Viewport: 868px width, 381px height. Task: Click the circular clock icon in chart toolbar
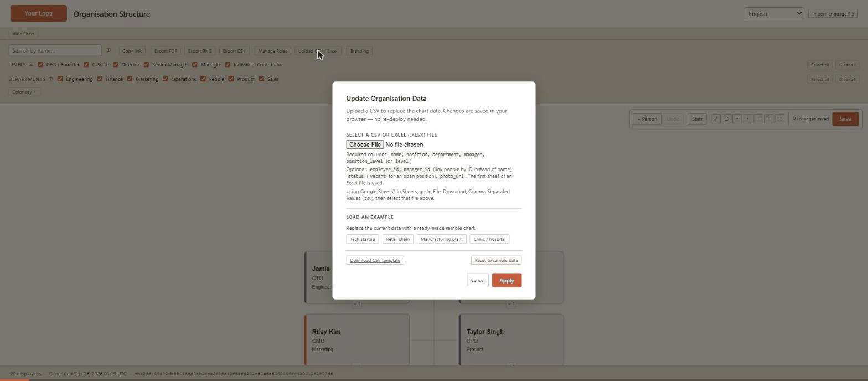pos(726,119)
